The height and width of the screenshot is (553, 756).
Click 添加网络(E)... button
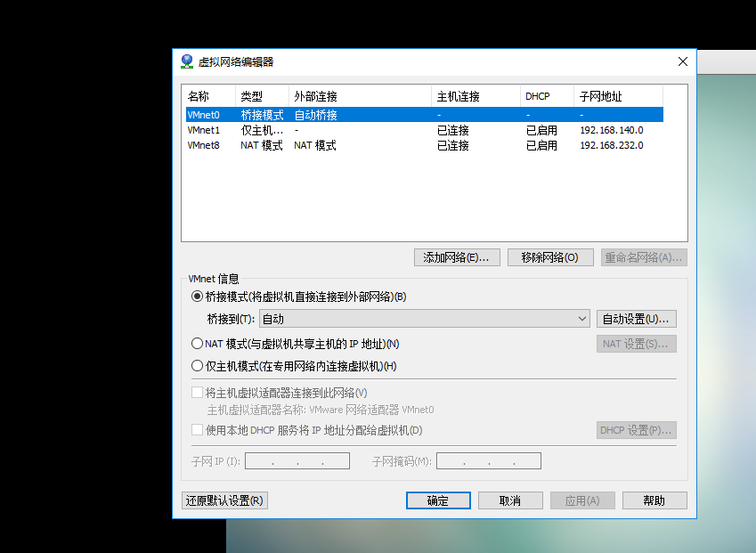457,257
